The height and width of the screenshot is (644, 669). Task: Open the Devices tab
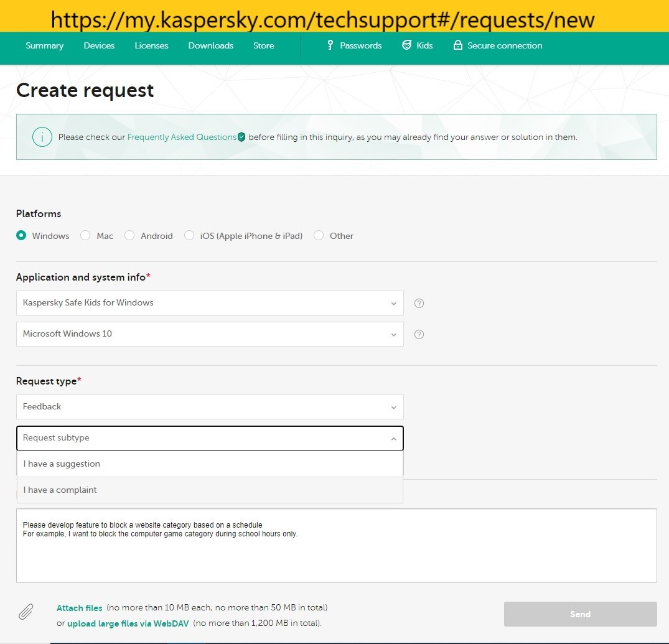click(x=99, y=45)
